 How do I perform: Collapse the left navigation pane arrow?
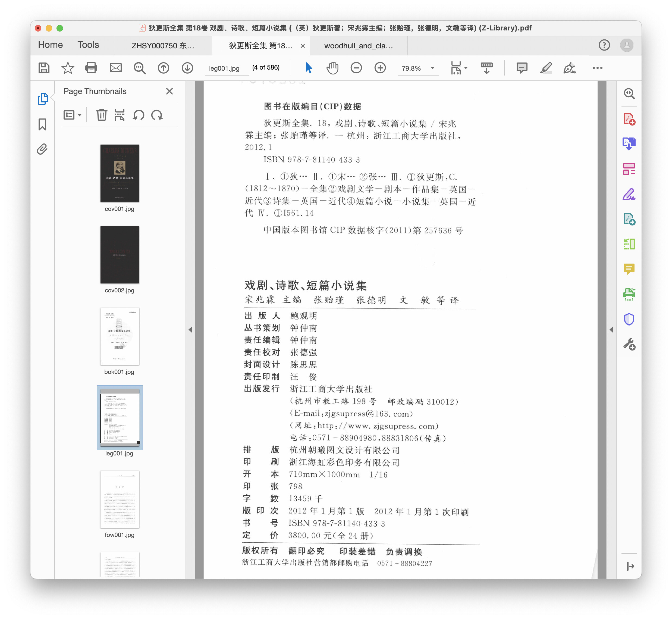(x=190, y=330)
